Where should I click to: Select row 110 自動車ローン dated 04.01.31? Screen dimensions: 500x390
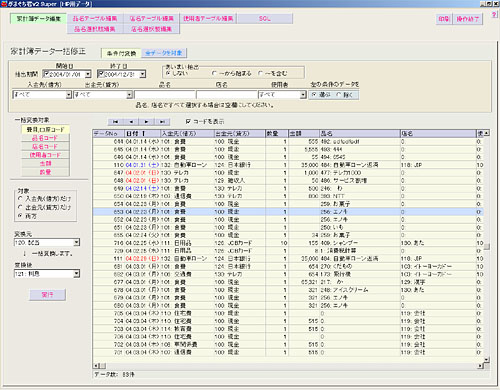288,165
